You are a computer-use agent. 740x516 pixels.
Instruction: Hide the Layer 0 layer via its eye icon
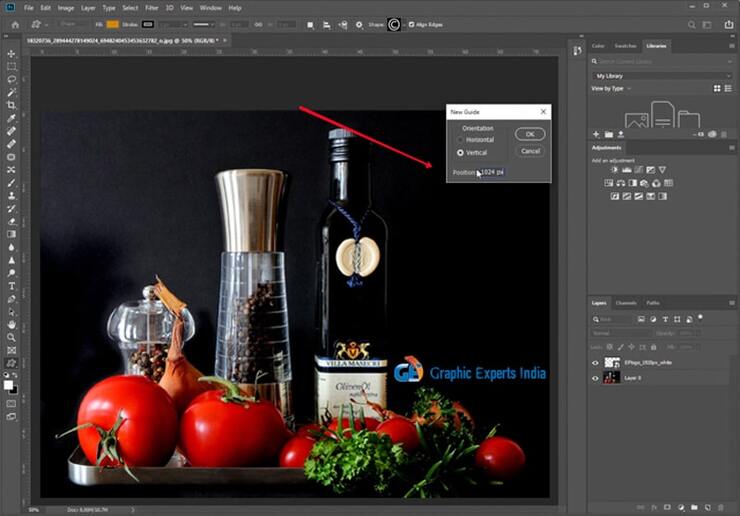point(595,378)
